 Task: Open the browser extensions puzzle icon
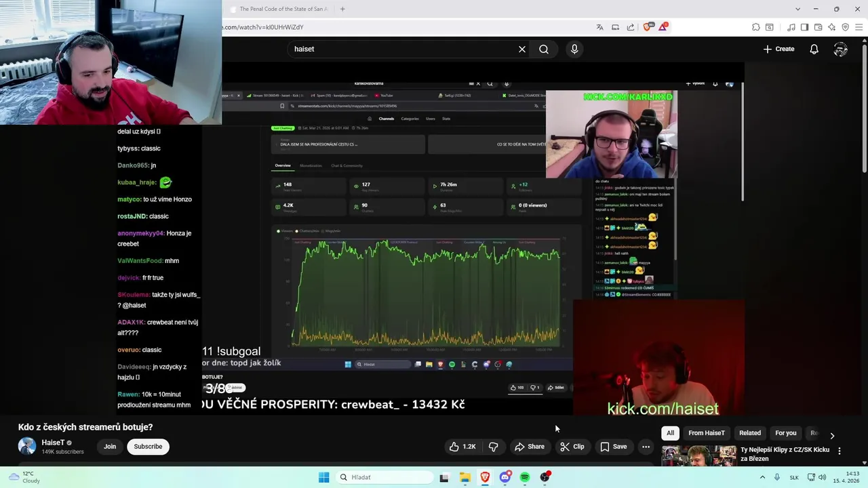point(756,27)
